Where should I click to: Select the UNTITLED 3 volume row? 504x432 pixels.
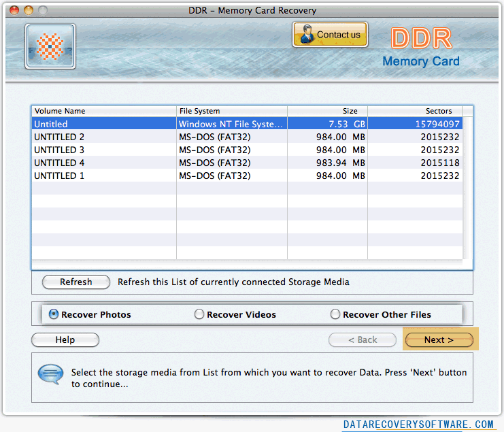[247, 150]
